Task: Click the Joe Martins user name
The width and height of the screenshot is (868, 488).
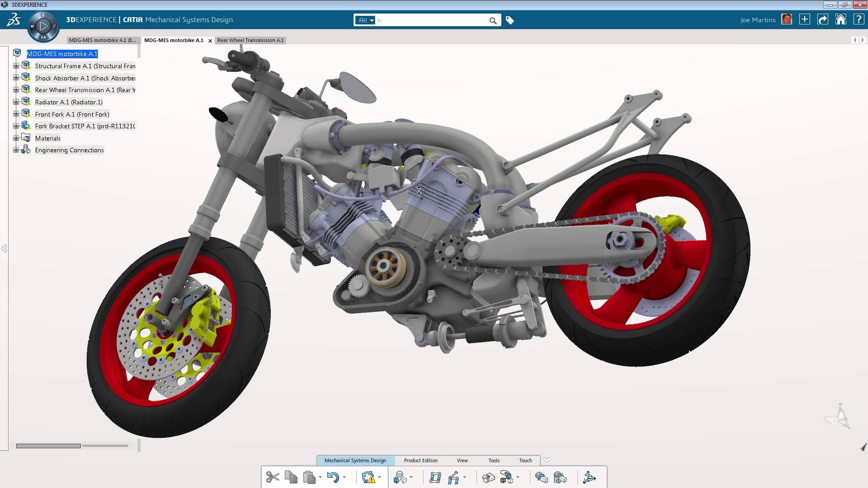Action: tap(758, 20)
